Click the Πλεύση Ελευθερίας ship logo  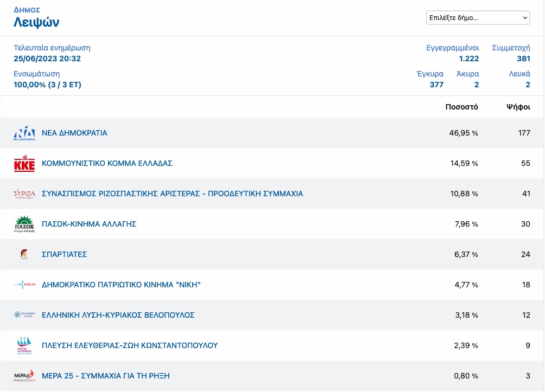click(24, 345)
